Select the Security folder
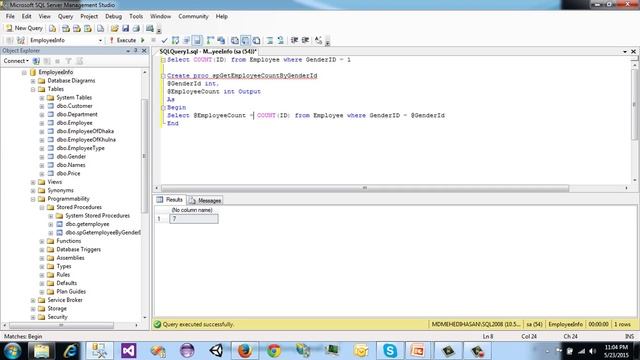Viewport: 640px width, 360px height. click(57, 317)
